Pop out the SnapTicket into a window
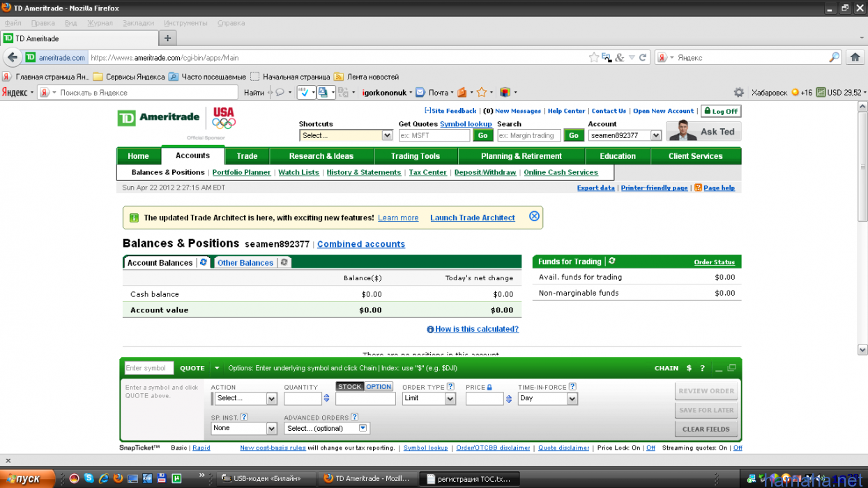This screenshot has height=488, width=868. click(x=731, y=367)
